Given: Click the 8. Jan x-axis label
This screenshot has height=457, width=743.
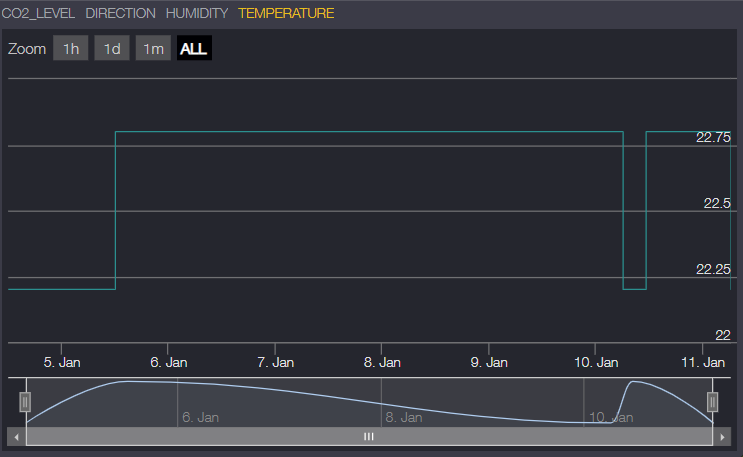Looking at the screenshot, I should point(382,363).
